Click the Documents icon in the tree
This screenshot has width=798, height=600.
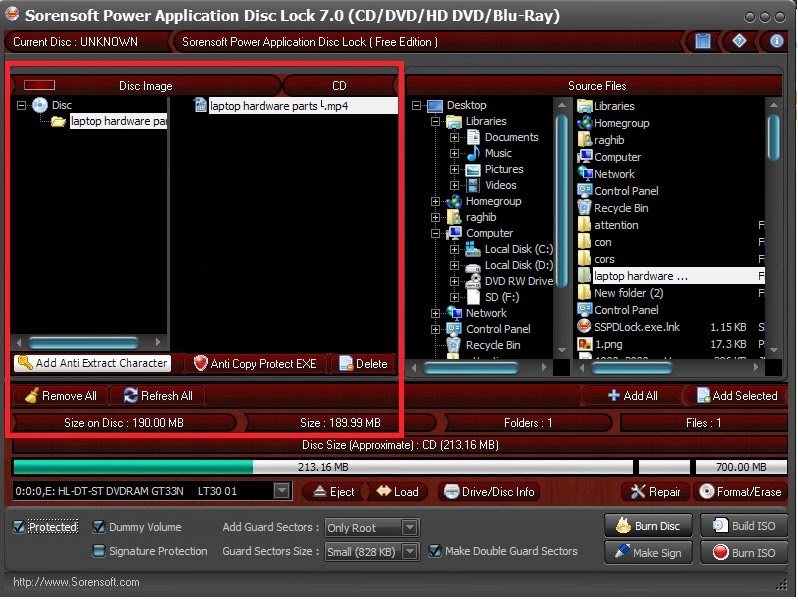[473, 137]
